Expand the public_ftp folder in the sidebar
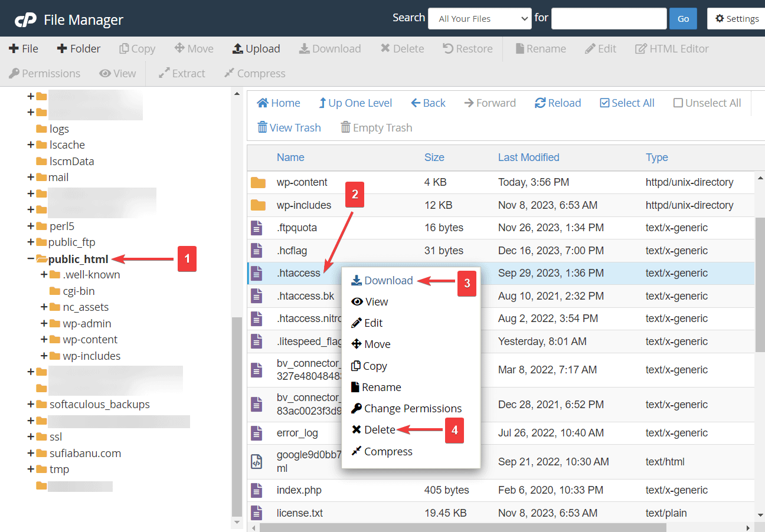 30,242
